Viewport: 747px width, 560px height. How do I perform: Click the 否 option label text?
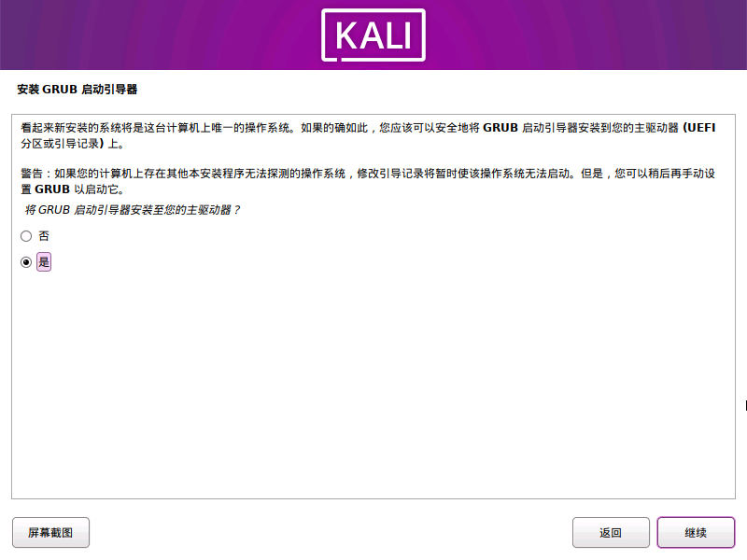click(x=44, y=236)
